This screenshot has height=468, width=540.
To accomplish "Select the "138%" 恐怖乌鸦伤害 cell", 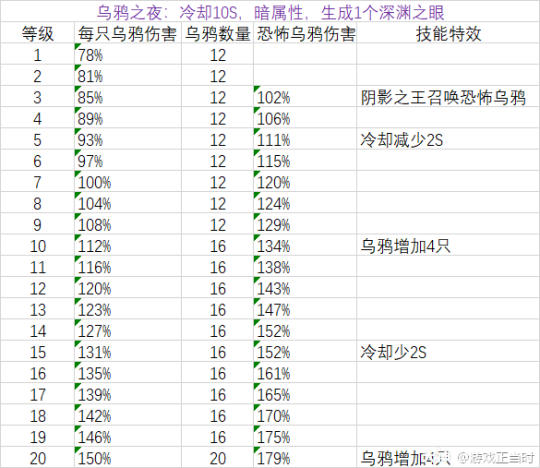I will tap(305, 267).
